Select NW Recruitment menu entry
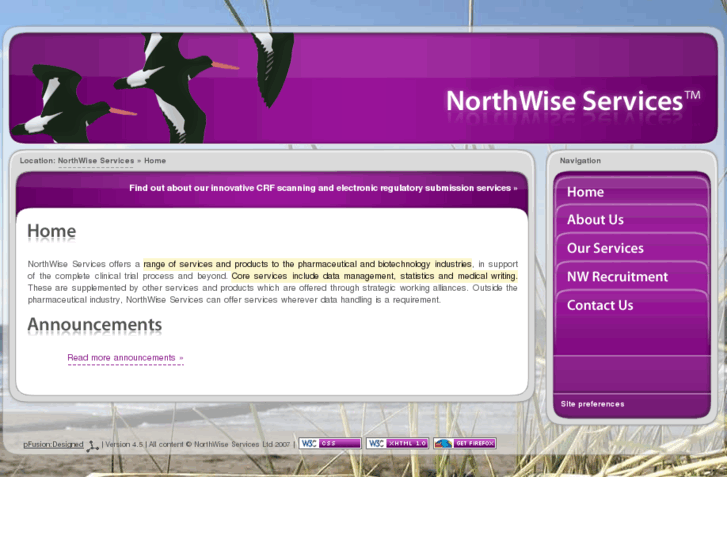Image resolution: width=727 pixels, height=545 pixels. [617, 277]
